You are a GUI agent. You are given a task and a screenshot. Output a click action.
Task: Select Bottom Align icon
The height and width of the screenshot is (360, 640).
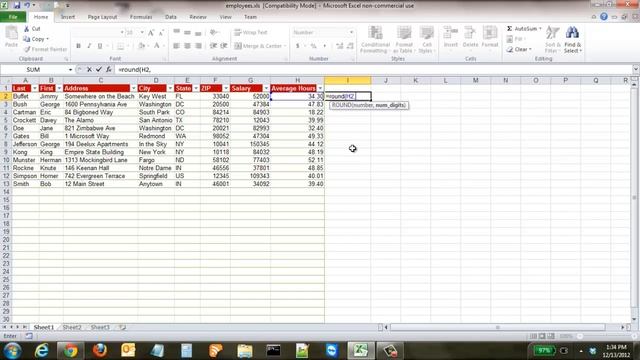point(198,33)
